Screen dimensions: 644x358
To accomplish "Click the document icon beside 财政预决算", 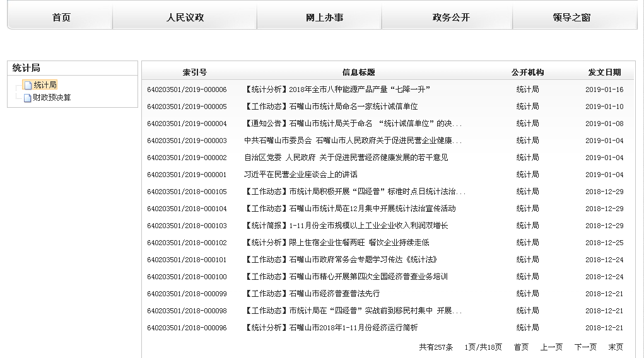I will [28, 98].
